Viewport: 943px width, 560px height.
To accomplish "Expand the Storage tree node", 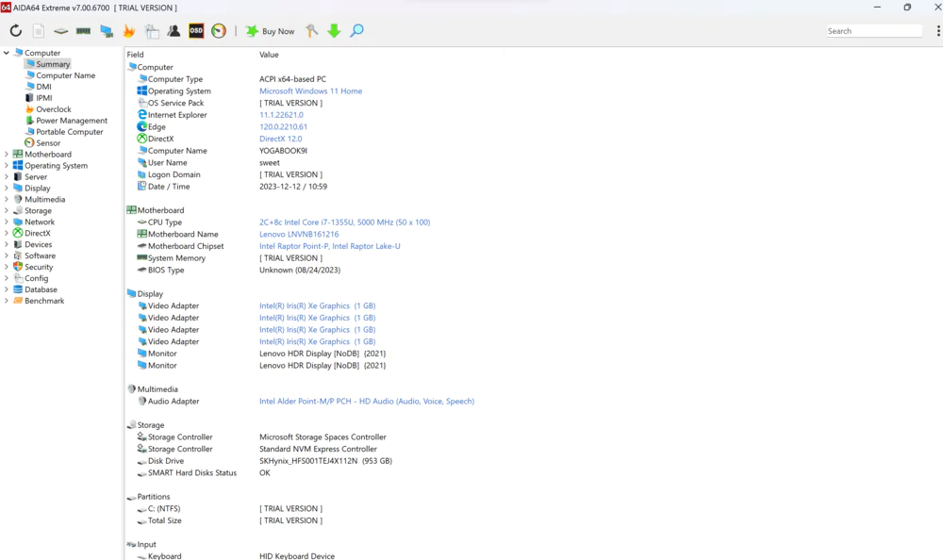I will pyautogui.click(x=7, y=210).
